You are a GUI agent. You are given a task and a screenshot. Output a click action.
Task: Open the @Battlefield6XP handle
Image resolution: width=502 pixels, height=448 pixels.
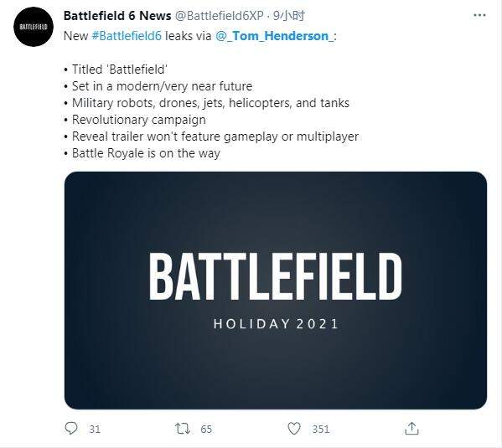click(x=220, y=16)
